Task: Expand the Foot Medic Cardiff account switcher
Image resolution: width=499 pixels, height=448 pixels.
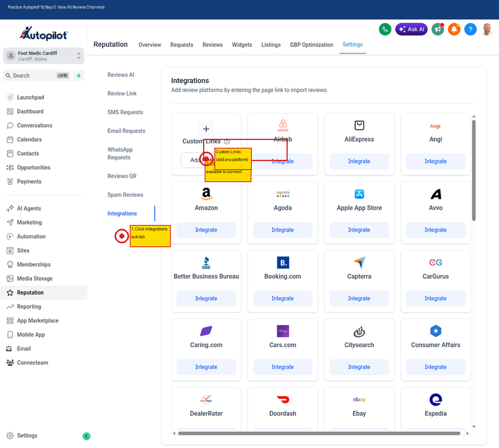Action: tap(44, 56)
